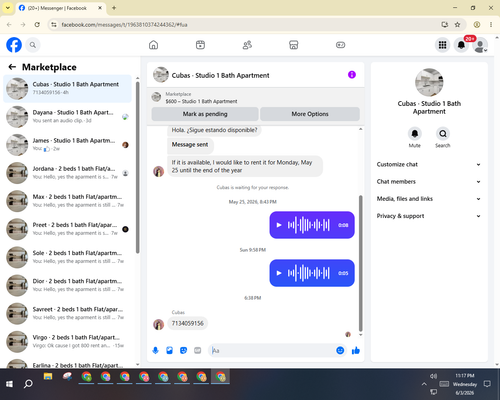500x400 pixels.
Task: Attach a photo file icon
Action: pos(169,350)
